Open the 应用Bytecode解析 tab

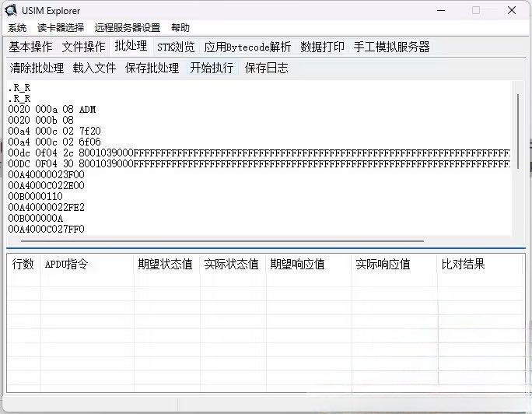point(247,47)
